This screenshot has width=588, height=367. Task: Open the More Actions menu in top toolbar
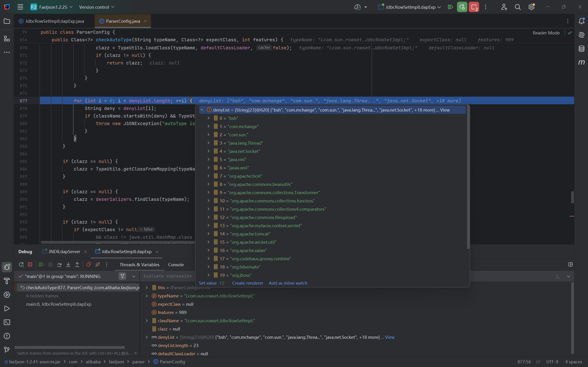click(x=486, y=7)
